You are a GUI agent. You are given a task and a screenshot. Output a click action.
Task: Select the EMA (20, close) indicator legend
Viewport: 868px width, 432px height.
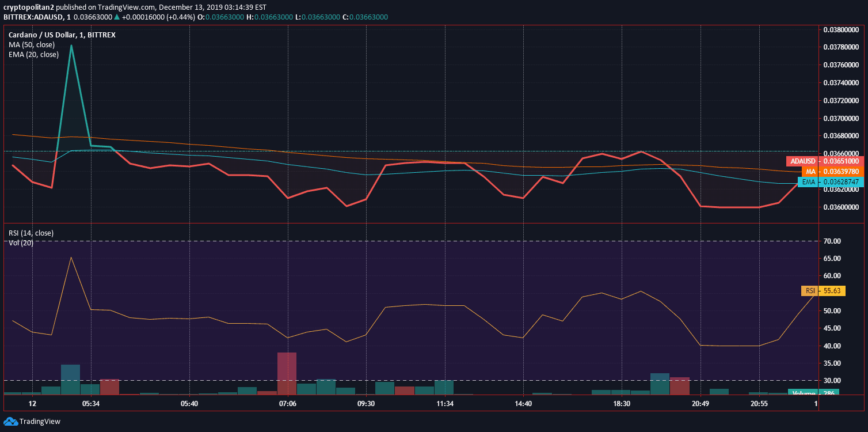point(33,55)
